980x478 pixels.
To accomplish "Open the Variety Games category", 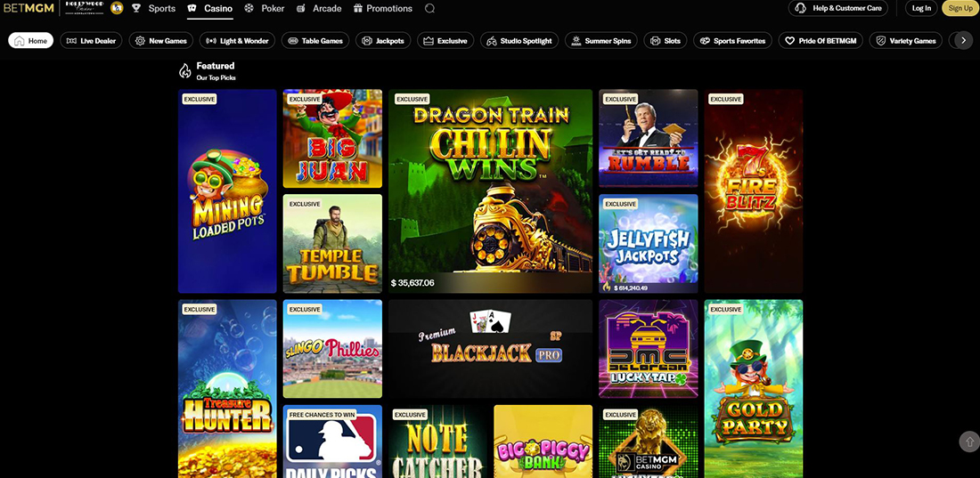I will [906, 41].
